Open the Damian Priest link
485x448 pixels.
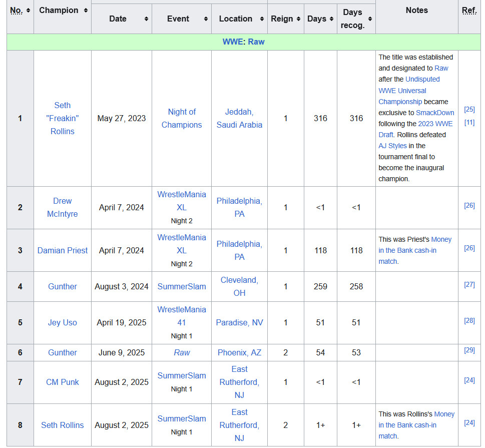[63, 250]
